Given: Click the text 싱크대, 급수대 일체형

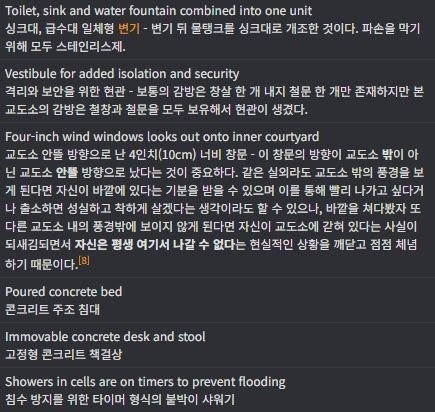Looking at the screenshot, I should coord(60,29).
